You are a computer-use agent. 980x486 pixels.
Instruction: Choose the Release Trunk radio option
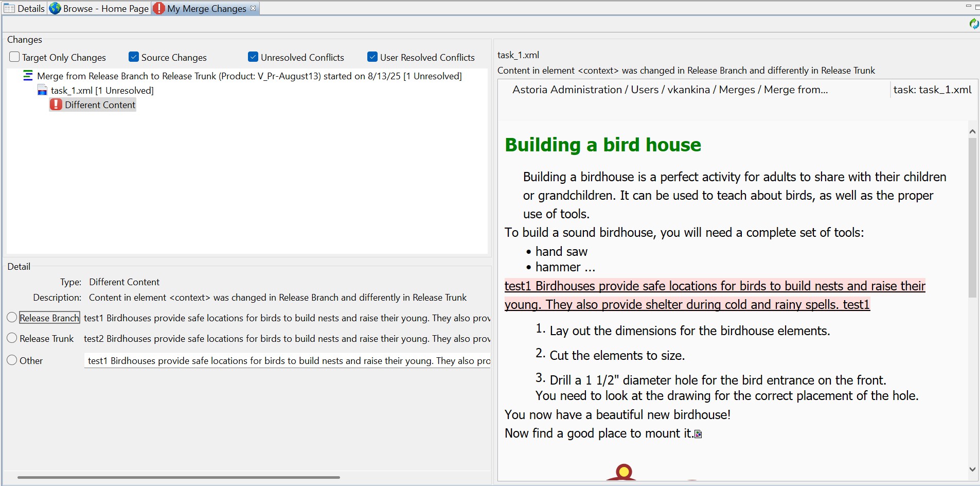coord(12,338)
